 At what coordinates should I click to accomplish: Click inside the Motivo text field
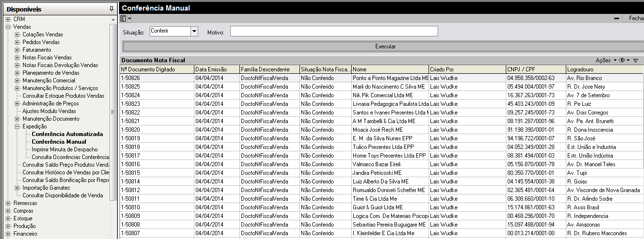tap(334, 31)
